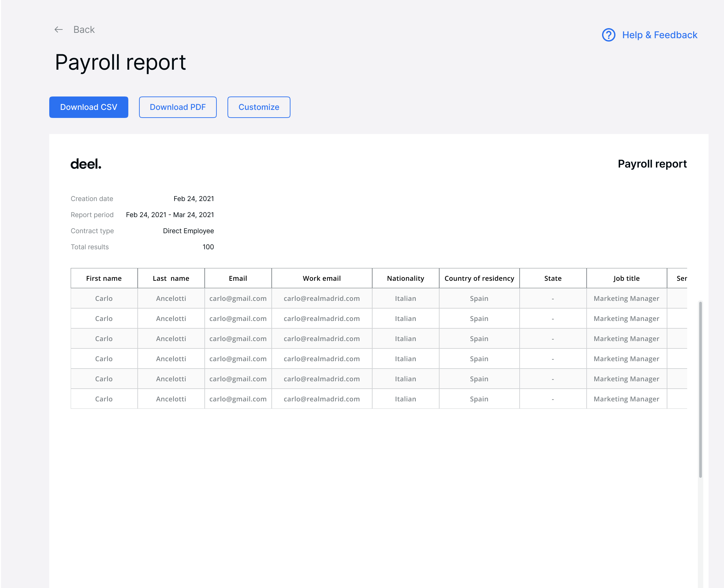
Task: Select the Job title column header
Action: point(626,278)
